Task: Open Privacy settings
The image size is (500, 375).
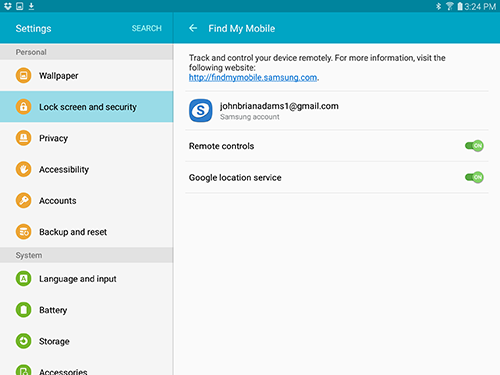Action: point(87,138)
